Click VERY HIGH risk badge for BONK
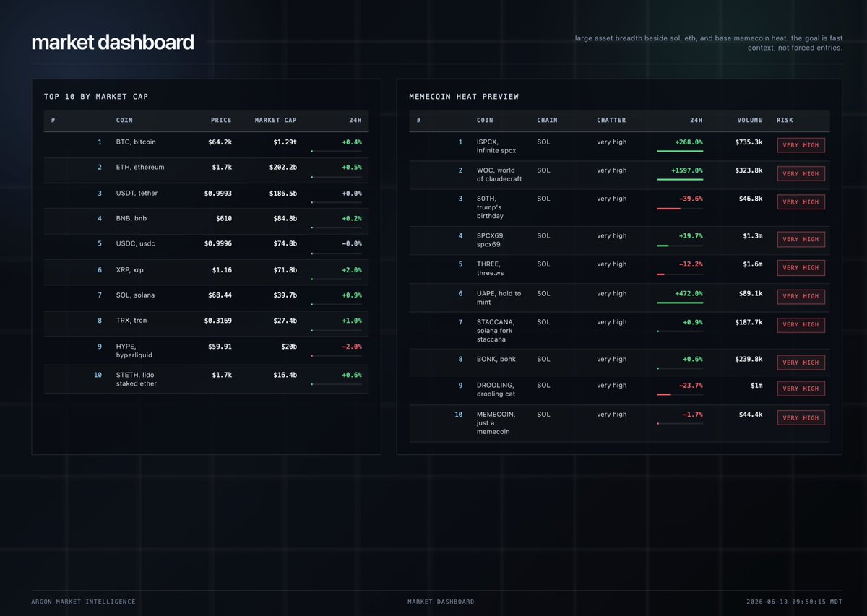The image size is (867, 616). tap(801, 363)
